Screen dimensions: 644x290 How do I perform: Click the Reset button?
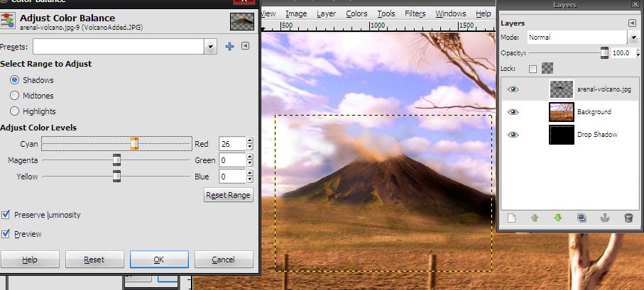click(94, 260)
